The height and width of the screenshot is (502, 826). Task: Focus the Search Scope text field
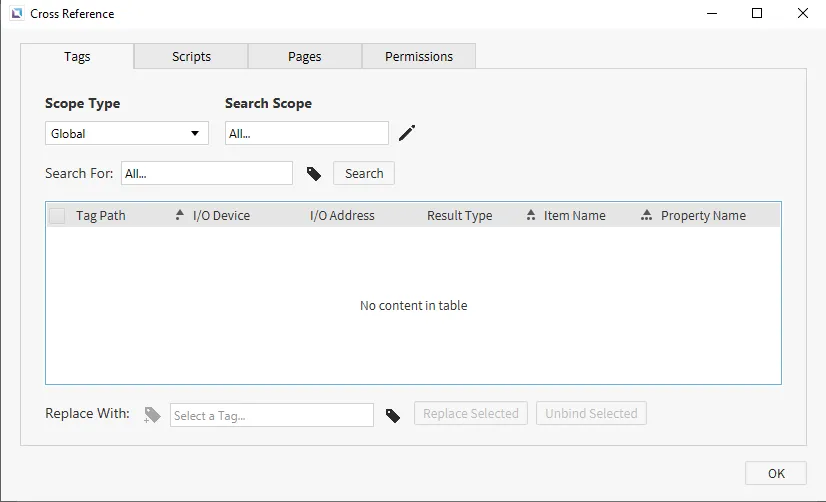click(306, 133)
